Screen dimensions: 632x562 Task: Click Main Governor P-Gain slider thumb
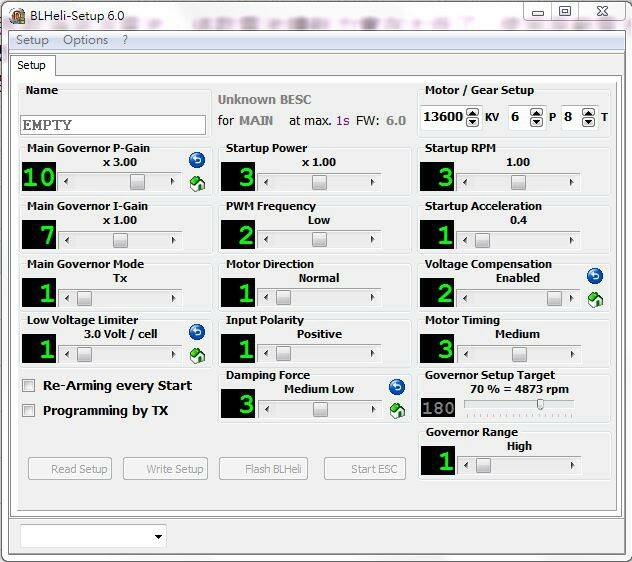137,182
